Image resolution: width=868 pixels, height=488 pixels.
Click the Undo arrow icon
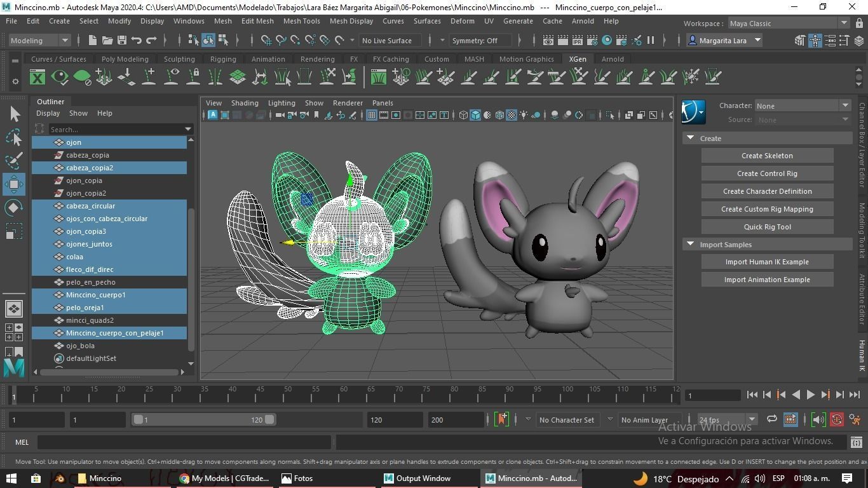137,40
